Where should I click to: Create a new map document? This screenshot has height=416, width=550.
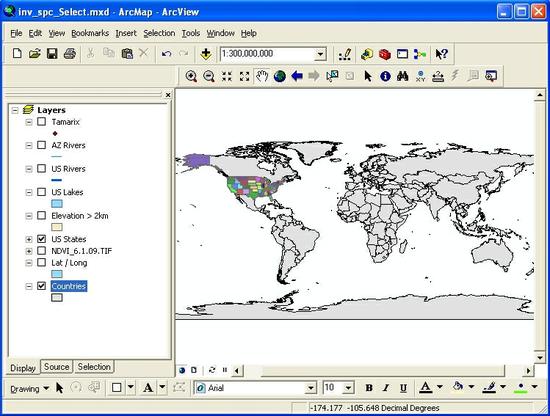[x=17, y=54]
